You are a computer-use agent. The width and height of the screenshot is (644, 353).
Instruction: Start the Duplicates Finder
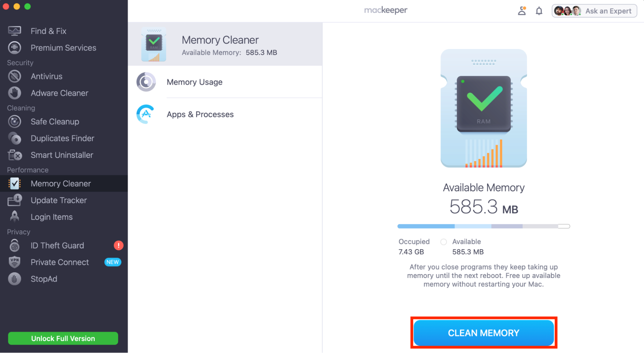(x=62, y=138)
